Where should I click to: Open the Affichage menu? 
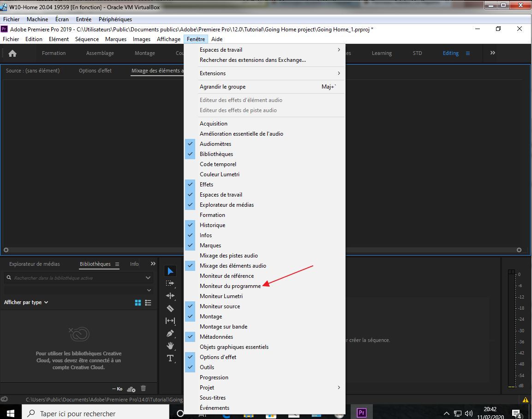tap(168, 39)
